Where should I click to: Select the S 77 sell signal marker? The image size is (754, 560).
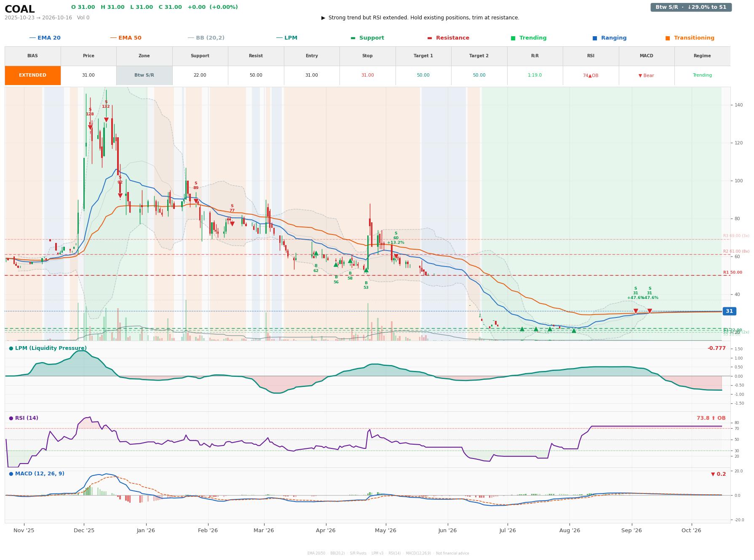[x=232, y=224]
